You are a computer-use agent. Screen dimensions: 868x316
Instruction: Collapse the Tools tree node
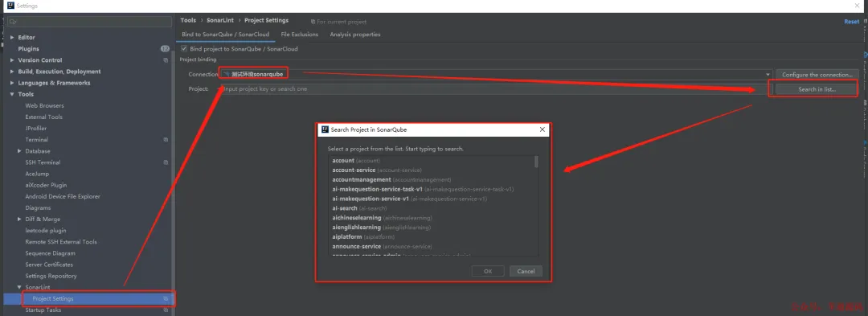tap(12, 95)
